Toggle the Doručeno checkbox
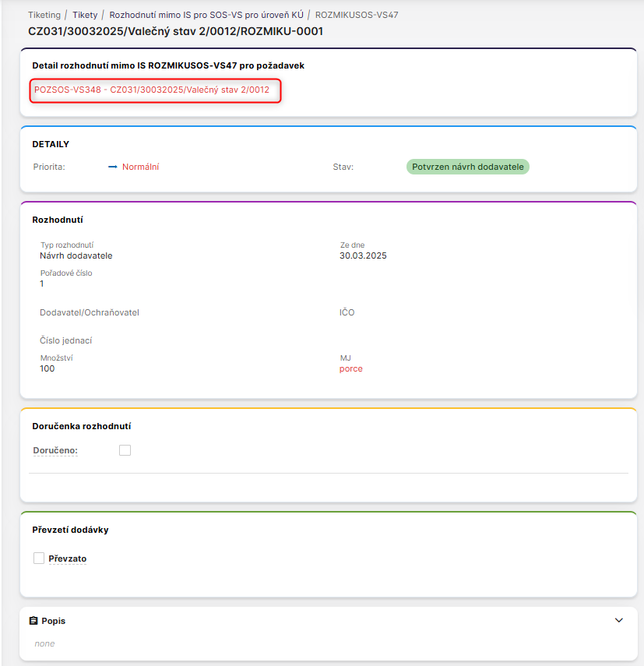 tap(125, 450)
